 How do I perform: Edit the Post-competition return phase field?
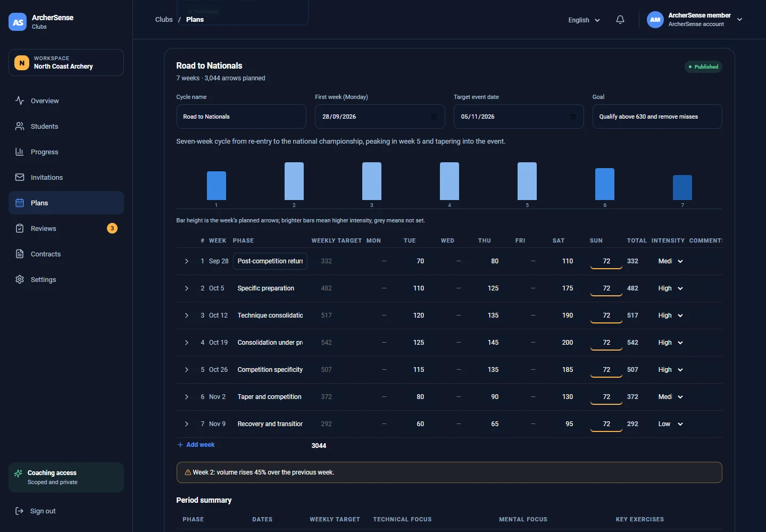[270, 261]
